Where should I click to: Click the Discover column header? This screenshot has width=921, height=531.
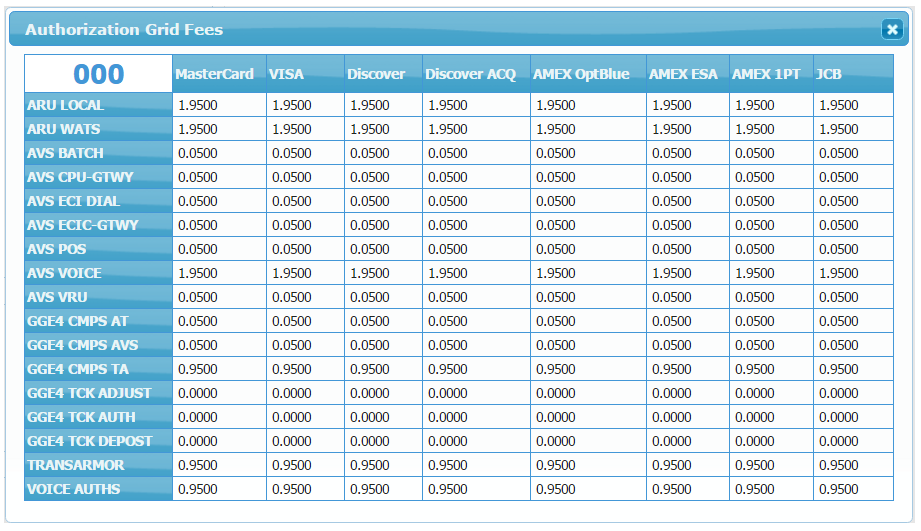[384, 74]
